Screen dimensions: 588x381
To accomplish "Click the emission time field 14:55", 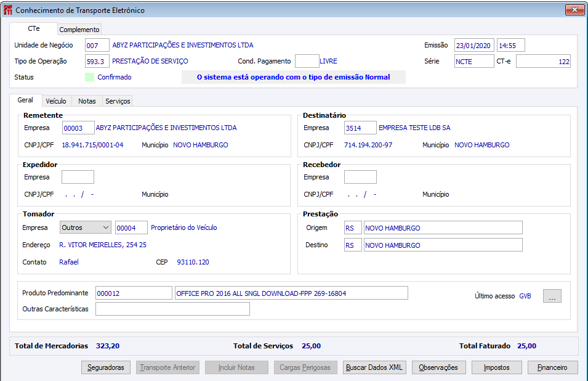I will [x=511, y=46].
